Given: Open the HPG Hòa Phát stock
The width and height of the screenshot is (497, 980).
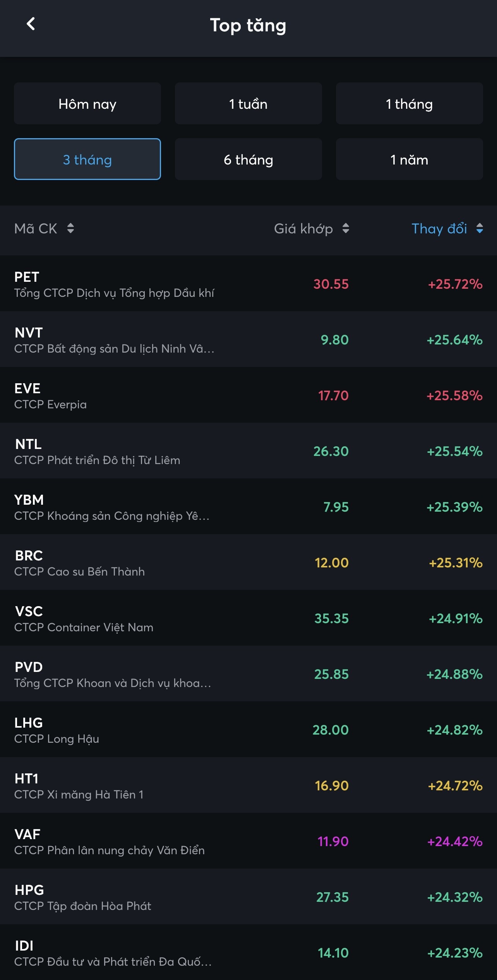Looking at the screenshot, I should pyautogui.click(x=248, y=897).
